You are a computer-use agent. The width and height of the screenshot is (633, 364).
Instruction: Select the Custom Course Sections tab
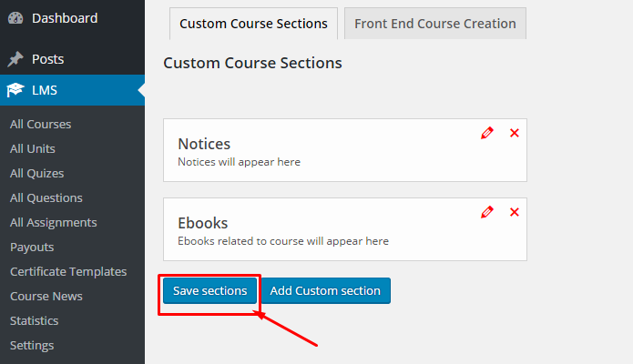click(253, 24)
